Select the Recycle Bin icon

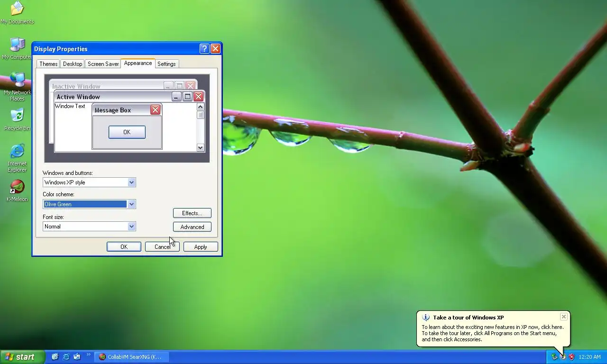[x=17, y=119]
